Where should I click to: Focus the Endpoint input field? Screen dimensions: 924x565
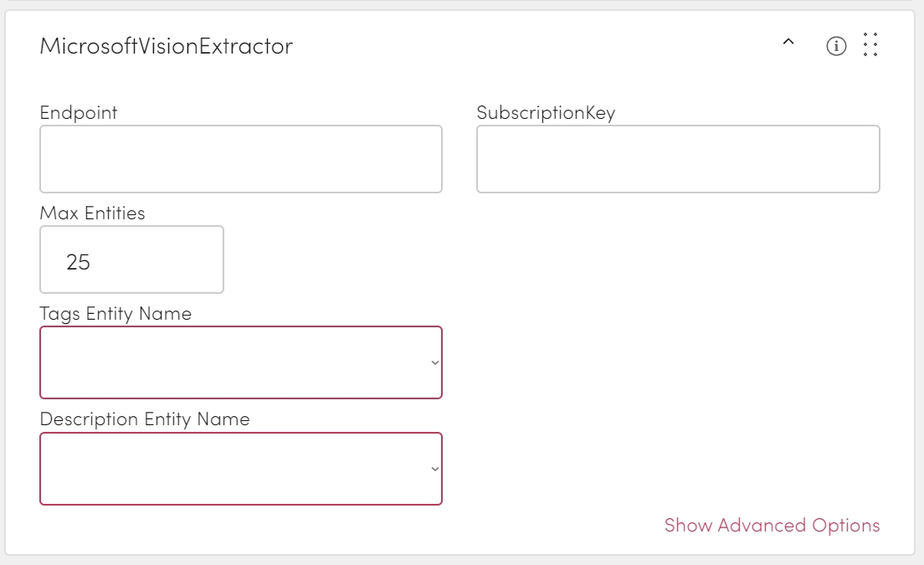click(x=241, y=159)
